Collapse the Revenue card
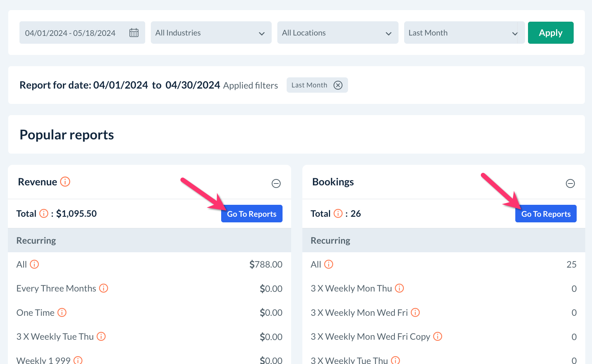This screenshot has width=592, height=364. (276, 183)
